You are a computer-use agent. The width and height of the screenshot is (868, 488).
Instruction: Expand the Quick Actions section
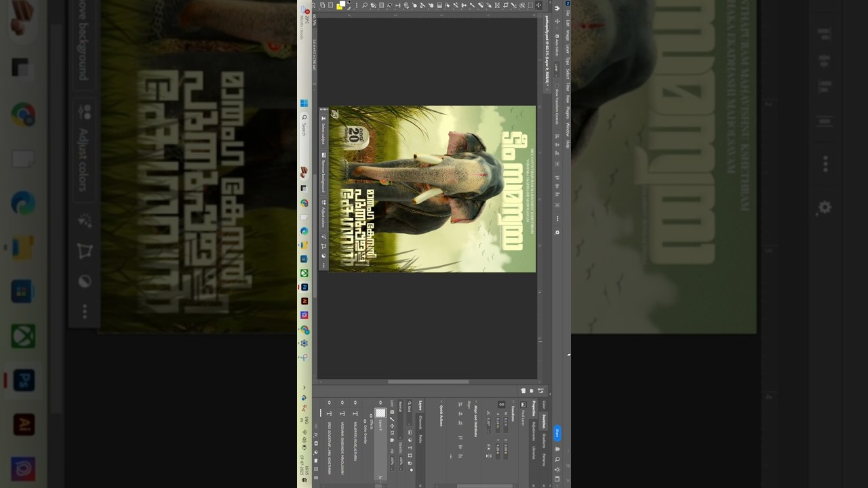coord(441,401)
